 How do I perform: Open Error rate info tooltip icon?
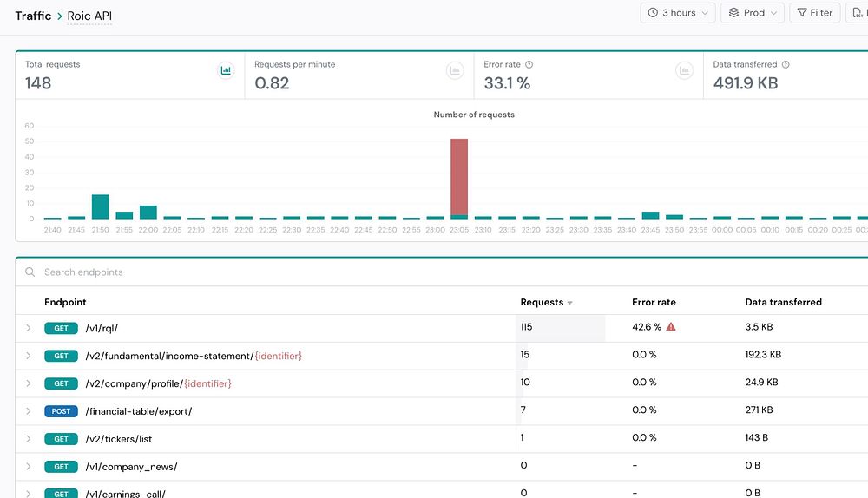coord(529,65)
